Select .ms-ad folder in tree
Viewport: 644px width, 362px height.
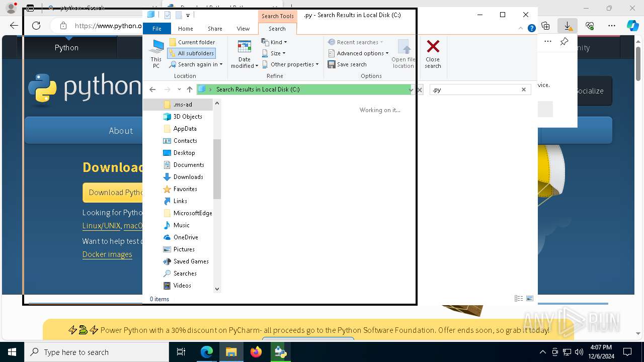(x=178, y=105)
